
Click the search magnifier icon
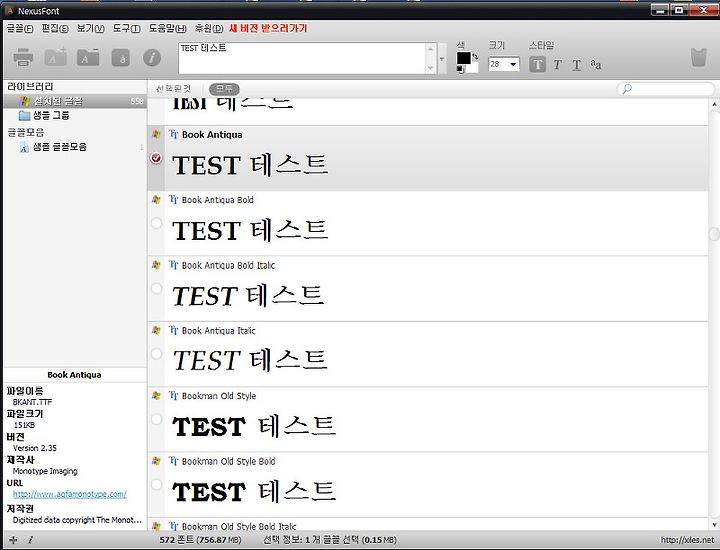tap(626, 89)
